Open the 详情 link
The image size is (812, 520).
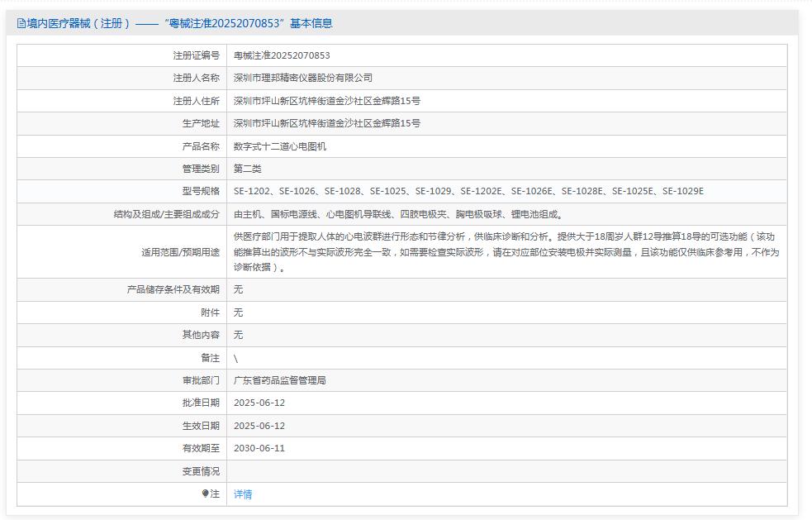click(243, 494)
